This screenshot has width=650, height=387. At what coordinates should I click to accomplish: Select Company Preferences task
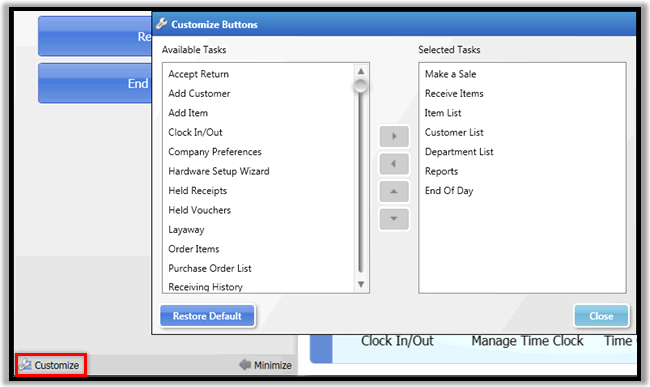coord(215,152)
